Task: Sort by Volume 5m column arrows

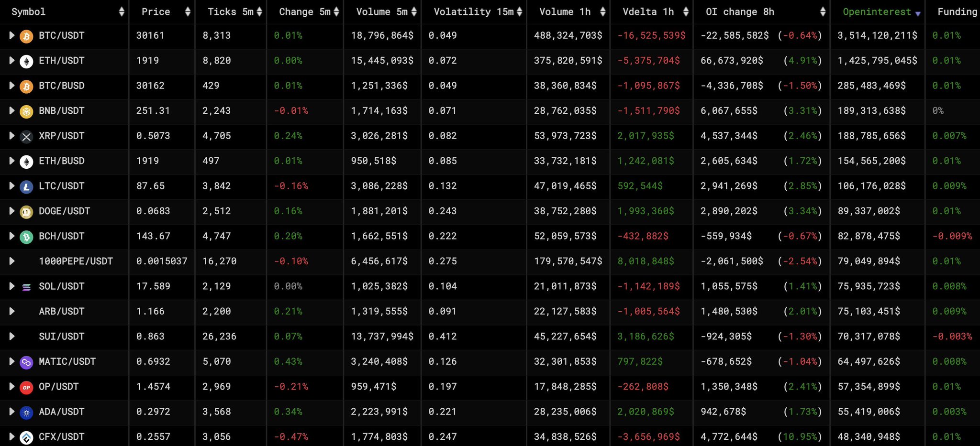Action: [x=414, y=12]
